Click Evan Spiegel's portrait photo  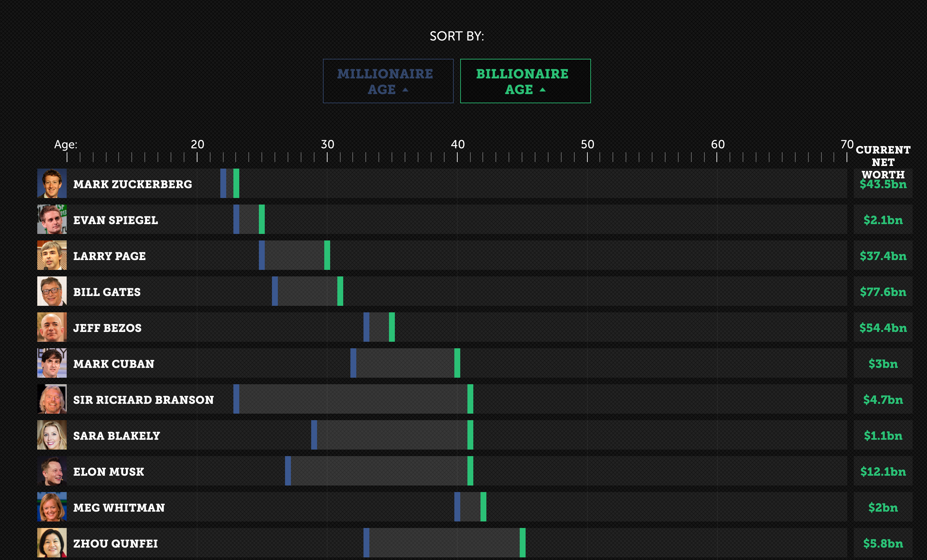tap(52, 219)
